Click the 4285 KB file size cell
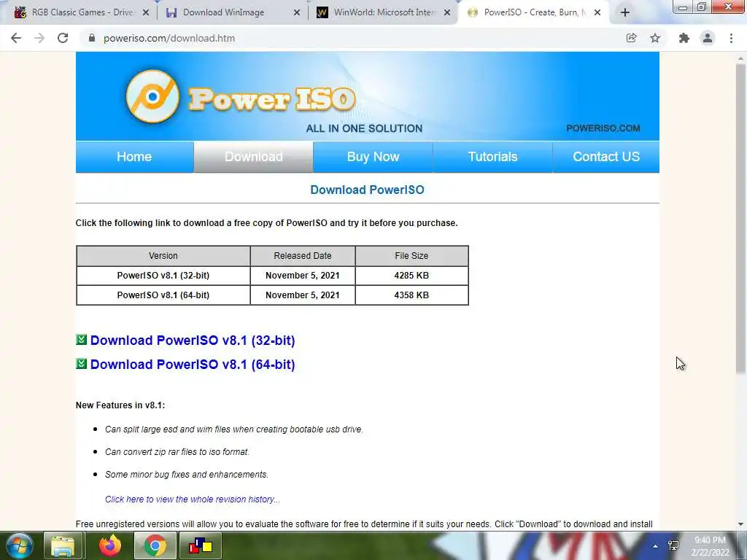The width and height of the screenshot is (747, 560). (411, 275)
